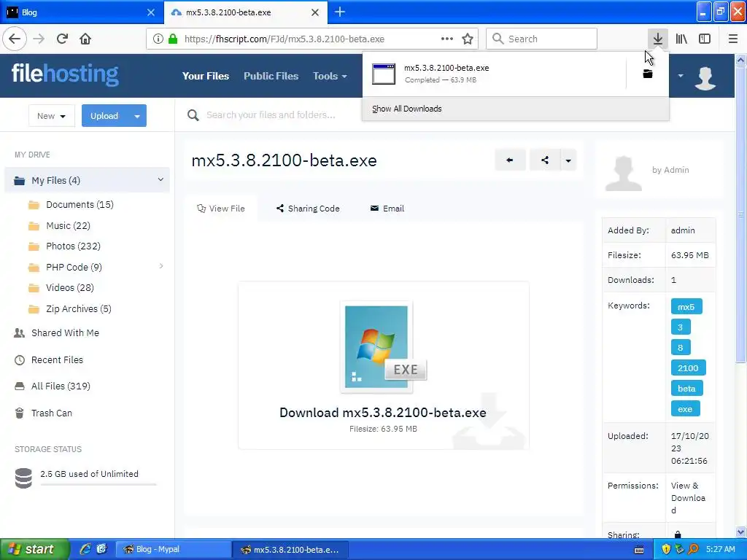
Task: Open the account dropdown caret near avatar
Action: (x=681, y=76)
